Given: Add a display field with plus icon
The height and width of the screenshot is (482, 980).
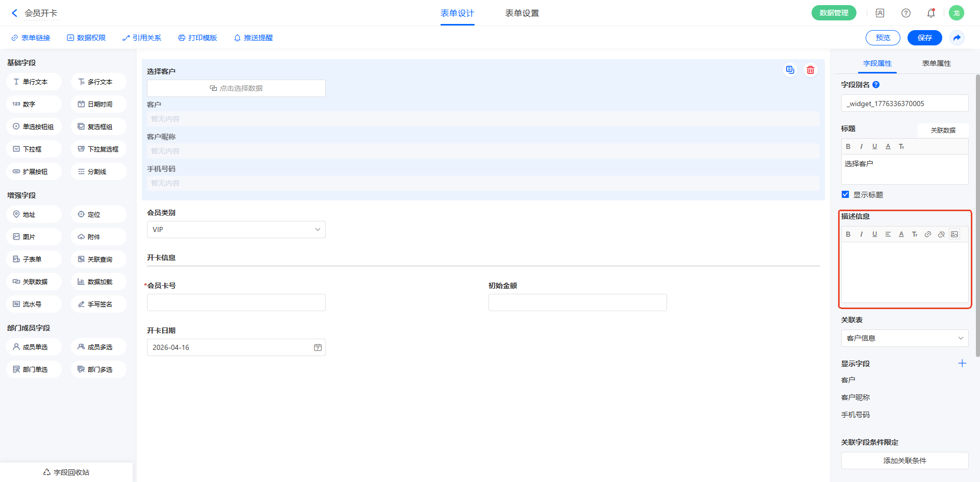Looking at the screenshot, I should tap(962, 363).
